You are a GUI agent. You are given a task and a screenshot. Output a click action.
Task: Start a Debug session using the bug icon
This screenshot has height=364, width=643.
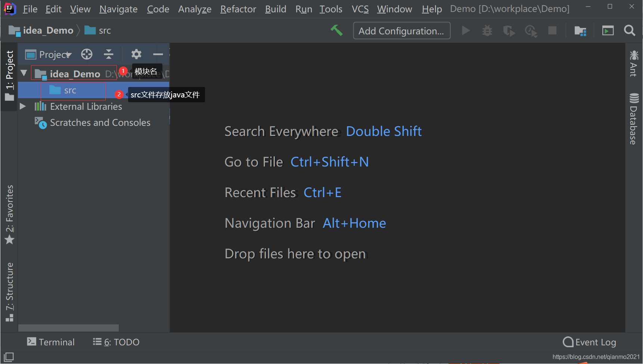pos(487,31)
